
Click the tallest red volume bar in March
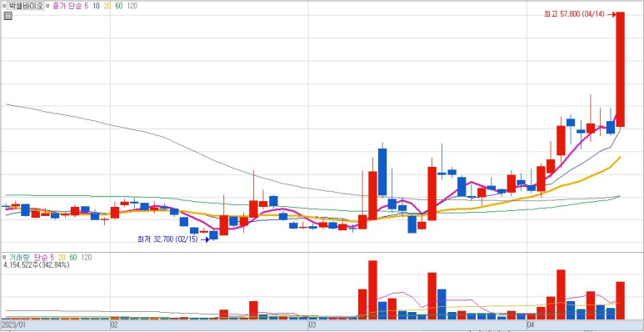point(372,289)
